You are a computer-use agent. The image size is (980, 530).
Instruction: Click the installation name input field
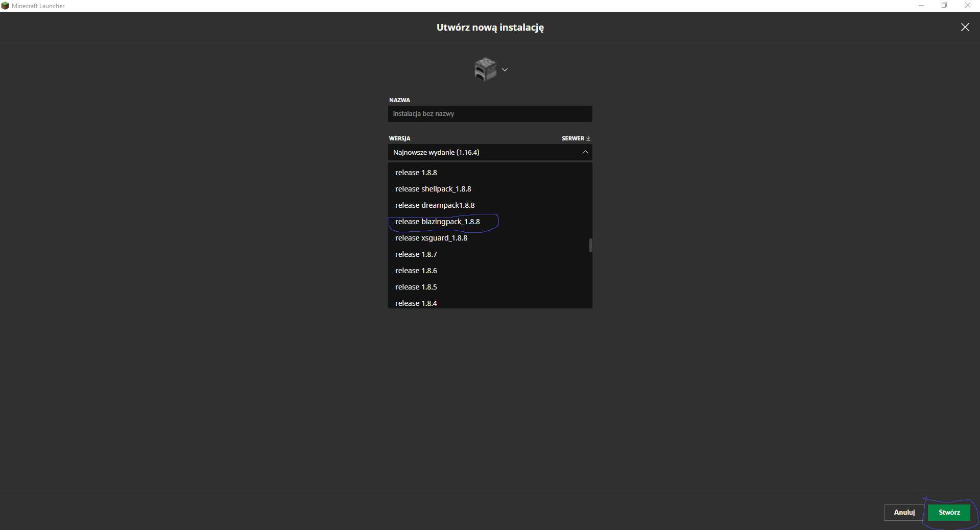tap(490, 114)
